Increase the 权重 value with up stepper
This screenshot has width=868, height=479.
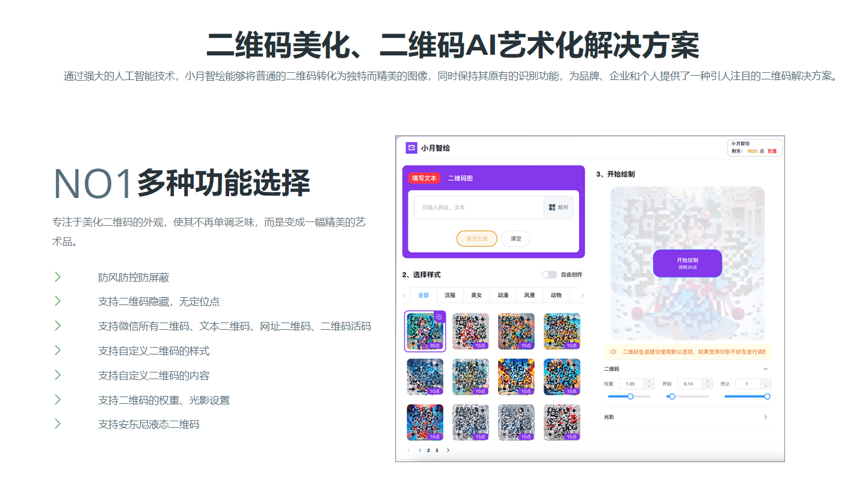click(x=649, y=381)
